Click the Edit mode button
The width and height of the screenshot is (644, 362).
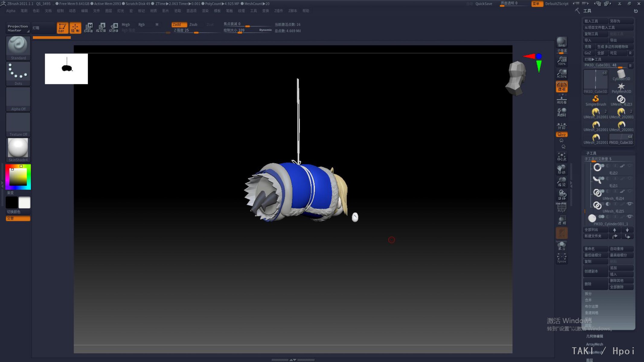point(62,28)
